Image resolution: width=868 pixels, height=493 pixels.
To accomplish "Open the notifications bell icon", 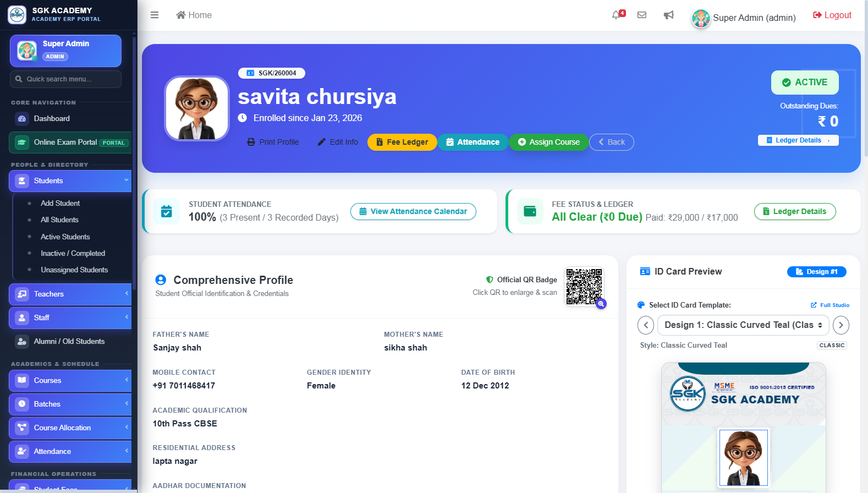I will 617,15.
